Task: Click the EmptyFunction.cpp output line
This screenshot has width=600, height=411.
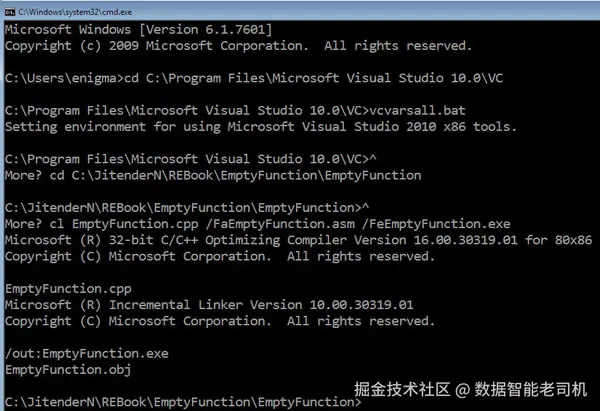Action: click(68, 289)
